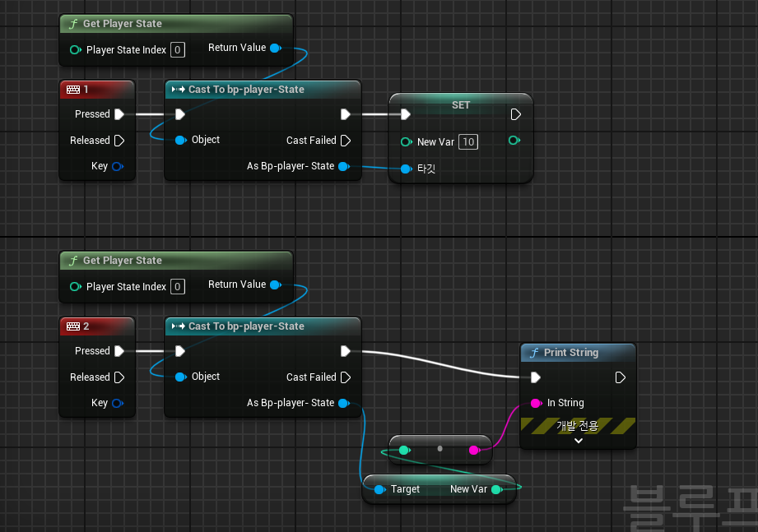Click the Player State Index pin on top Get Player State node

pyautogui.click(x=76, y=49)
